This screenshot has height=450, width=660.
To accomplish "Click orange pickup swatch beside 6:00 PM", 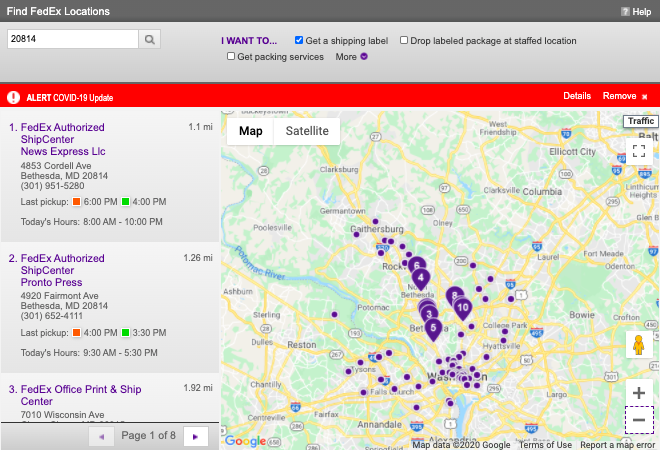I will pos(76,202).
